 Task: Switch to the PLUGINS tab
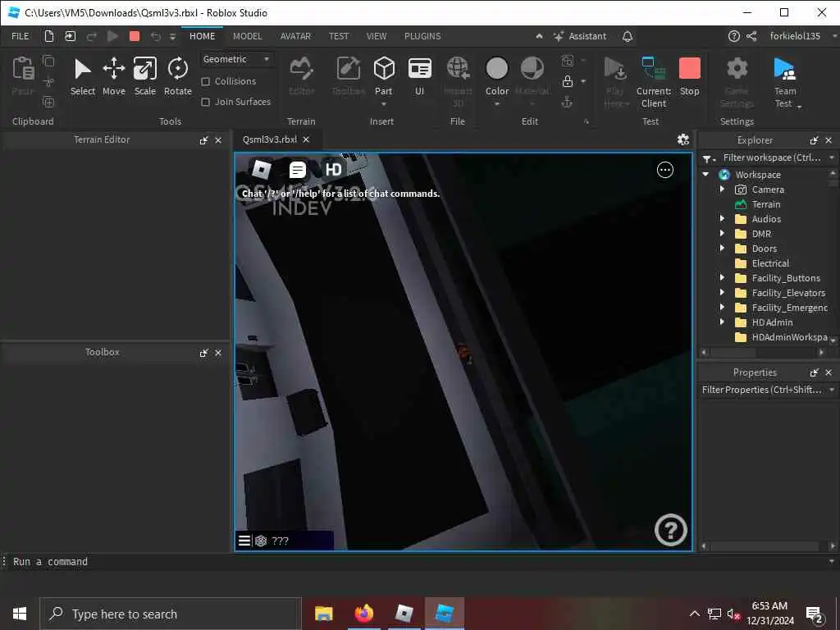point(422,36)
